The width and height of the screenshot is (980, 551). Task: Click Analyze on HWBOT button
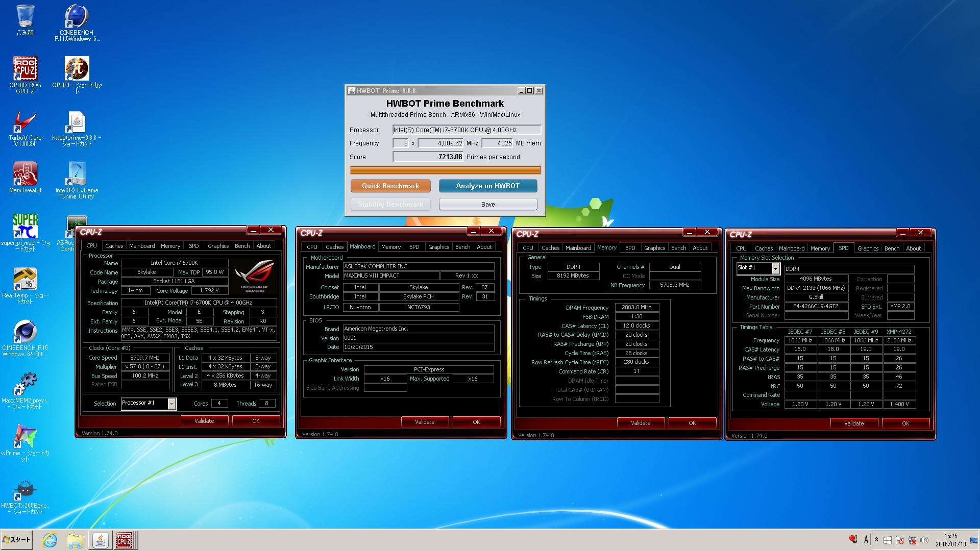click(x=488, y=186)
